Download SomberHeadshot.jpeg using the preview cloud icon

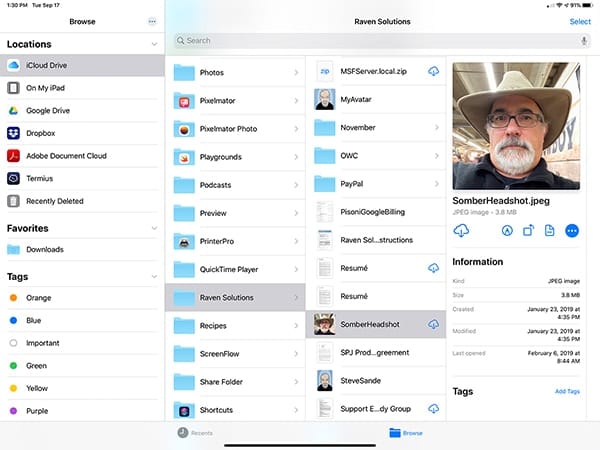coord(462,231)
